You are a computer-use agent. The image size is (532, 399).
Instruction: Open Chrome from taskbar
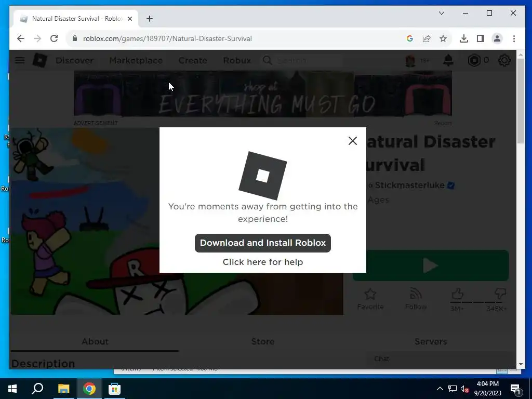point(89,389)
